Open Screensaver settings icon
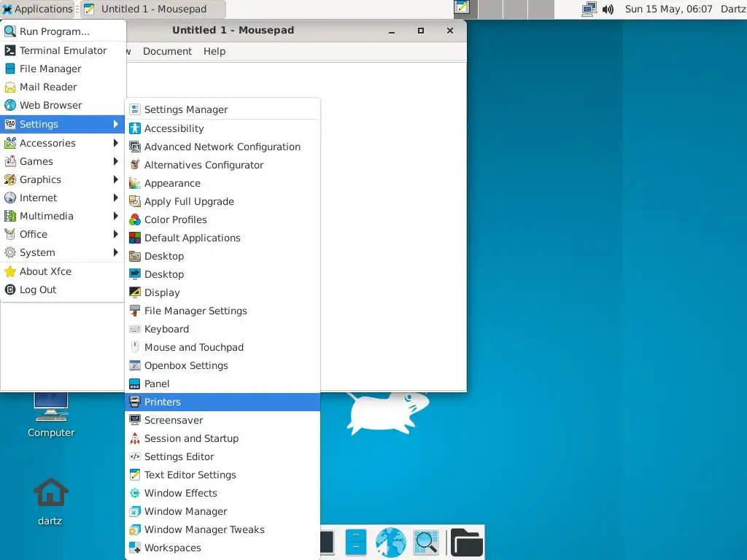Viewport: 747px width, 560px height. 135,420
